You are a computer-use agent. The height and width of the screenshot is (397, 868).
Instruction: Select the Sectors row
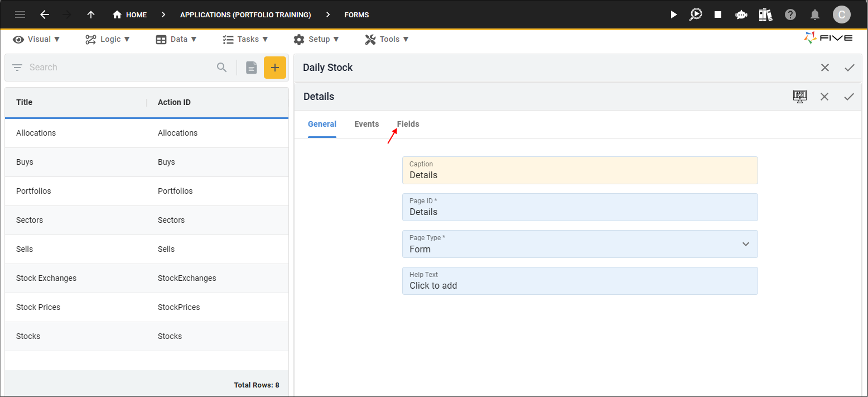[147, 220]
